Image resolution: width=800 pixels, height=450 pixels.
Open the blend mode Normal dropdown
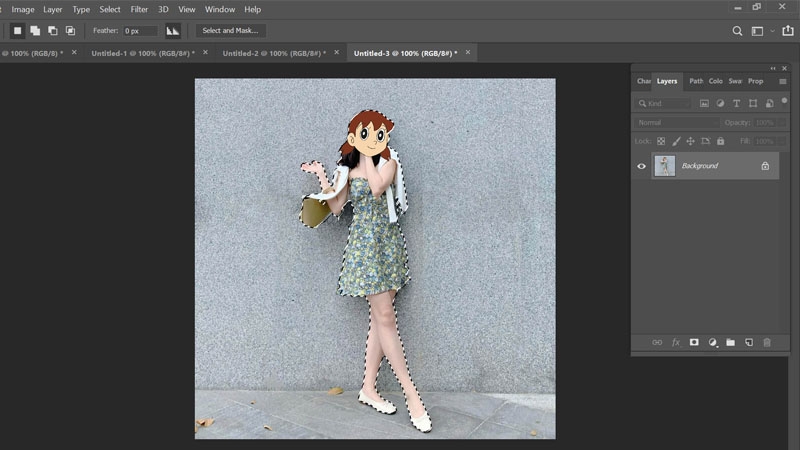678,122
